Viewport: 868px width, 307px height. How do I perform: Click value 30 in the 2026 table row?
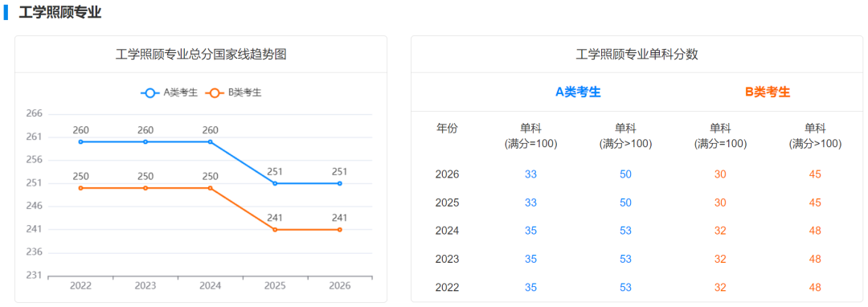pyautogui.click(x=720, y=174)
